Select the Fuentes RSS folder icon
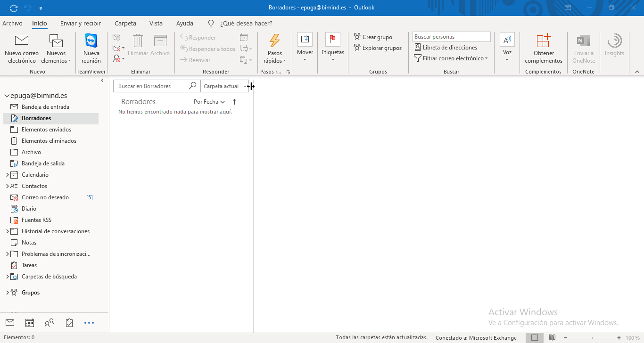The height and width of the screenshot is (343, 644). 14,220
